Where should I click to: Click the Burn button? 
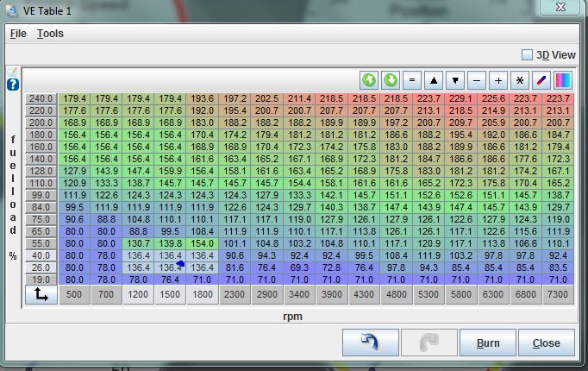488,343
